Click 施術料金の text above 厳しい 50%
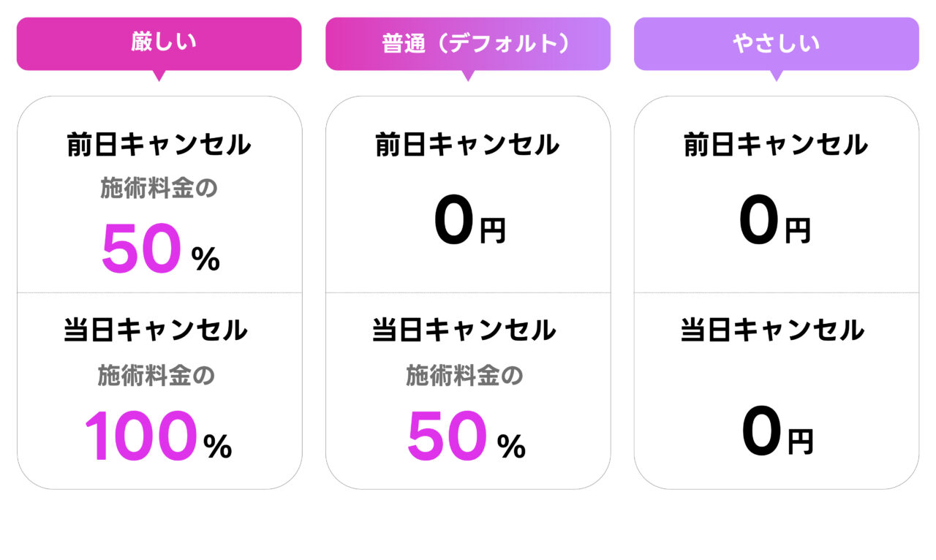This screenshot has width=936, height=560. pyautogui.click(x=159, y=189)
